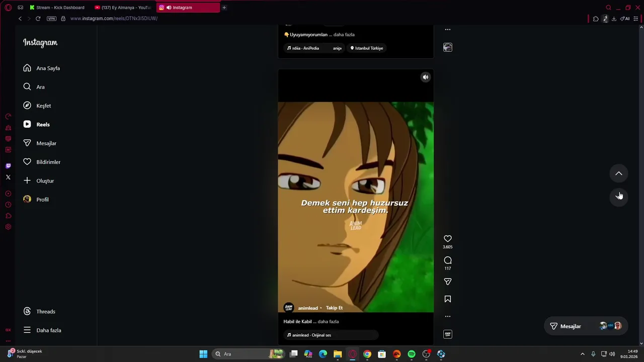This screenshot has height=362, width=644.
Task: Open more options for the upper reel
Action: (448, 30)
